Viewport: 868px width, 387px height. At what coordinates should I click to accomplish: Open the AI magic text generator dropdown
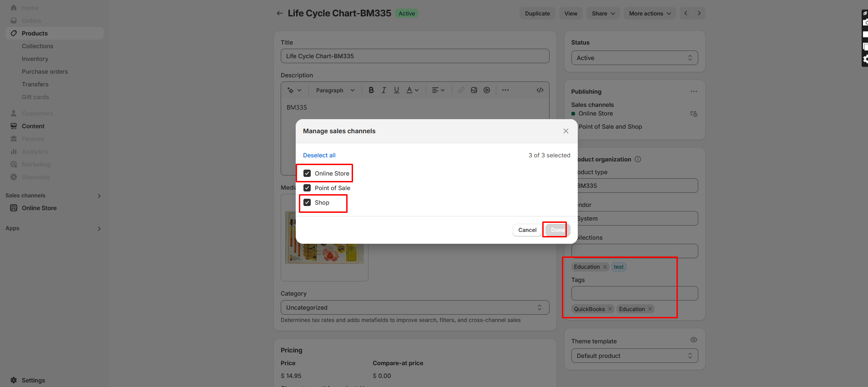tap(294, 90)
